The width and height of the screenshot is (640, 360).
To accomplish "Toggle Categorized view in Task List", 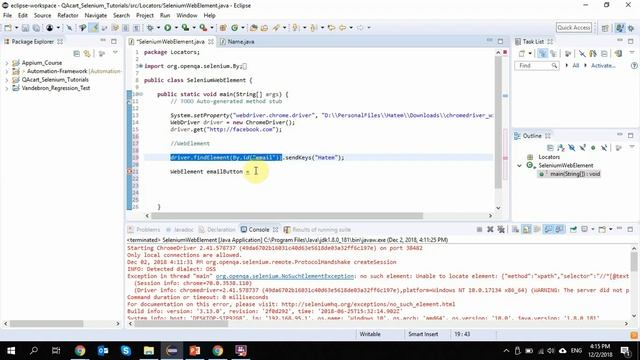I will (x=542, y=53).
